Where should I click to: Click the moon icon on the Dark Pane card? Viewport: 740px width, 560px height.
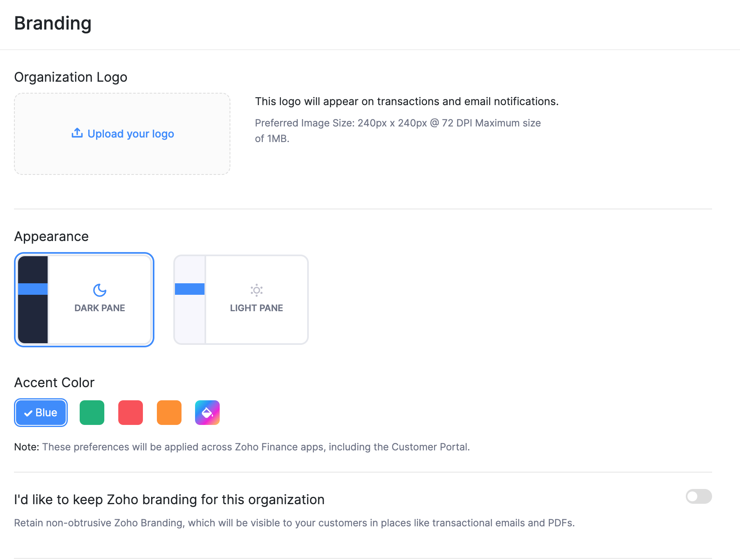[99, 290]
